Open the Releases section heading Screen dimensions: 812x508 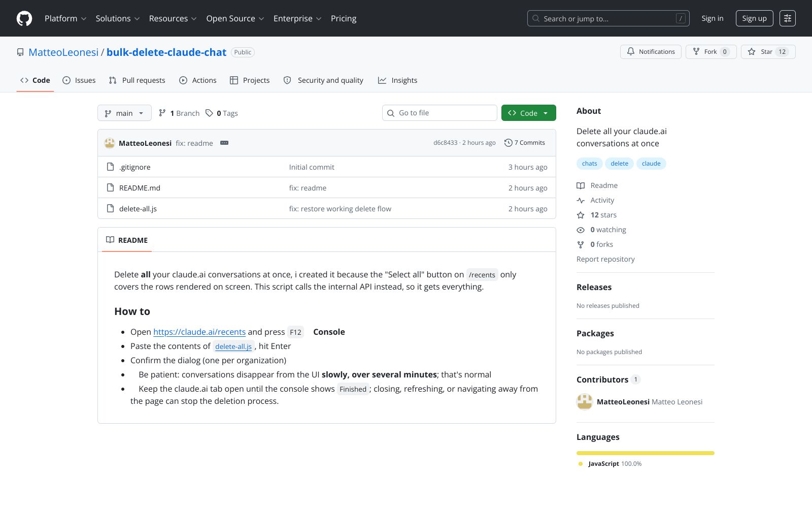pyautogui.click(x=594, y=287)
